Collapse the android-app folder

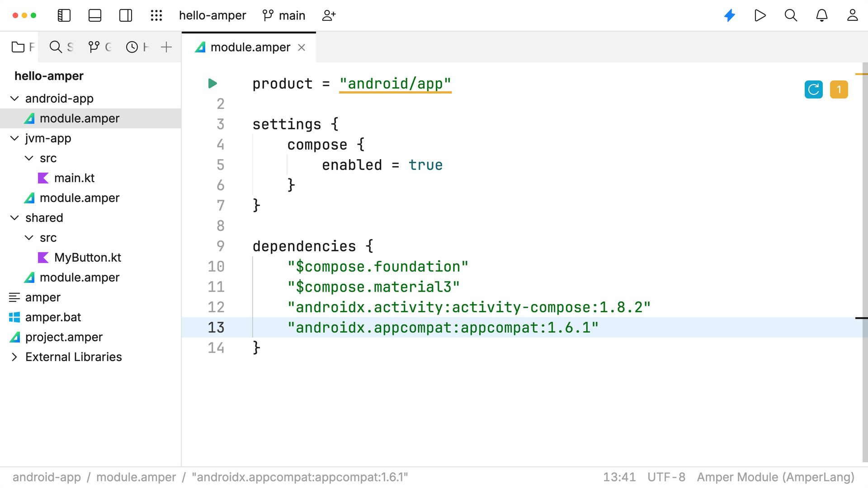(14, 99)
